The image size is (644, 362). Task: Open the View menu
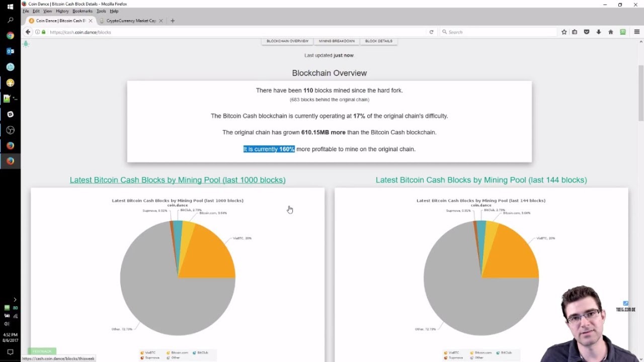48,11
